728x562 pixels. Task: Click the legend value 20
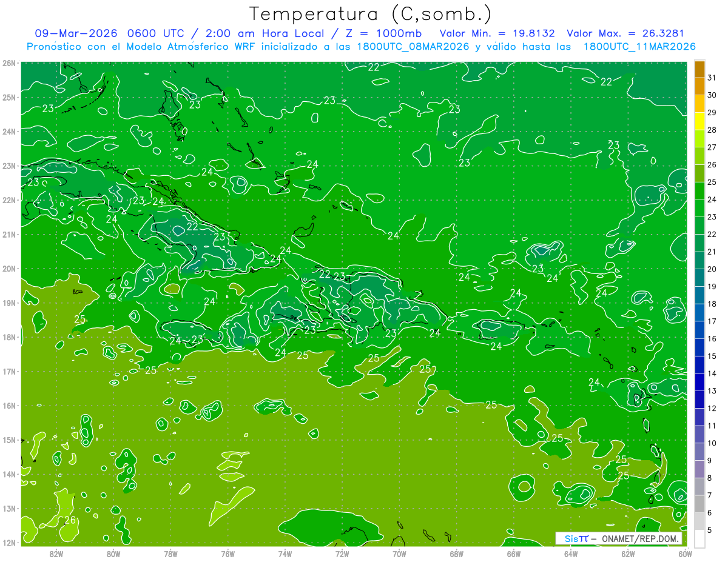pyautogui.click(x=712, y=269)
